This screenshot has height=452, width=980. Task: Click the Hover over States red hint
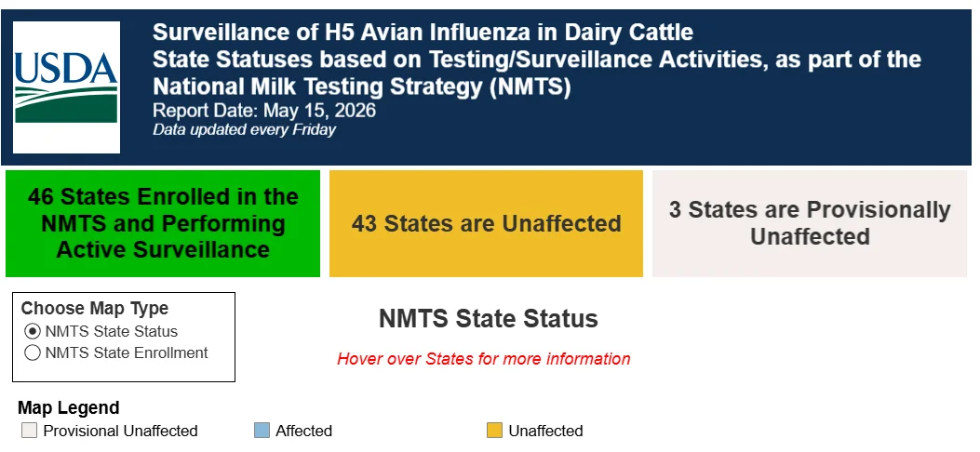(484, 359)
